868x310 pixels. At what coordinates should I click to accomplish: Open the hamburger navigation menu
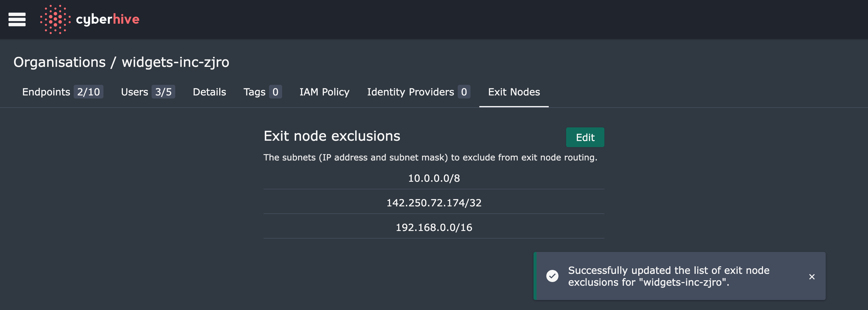tap(17, 19)
